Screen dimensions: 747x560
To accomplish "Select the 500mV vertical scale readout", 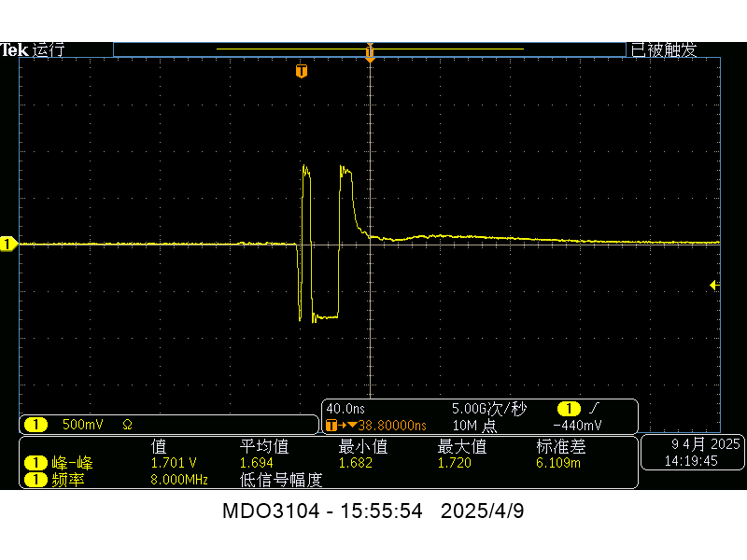I will point(82,425).
